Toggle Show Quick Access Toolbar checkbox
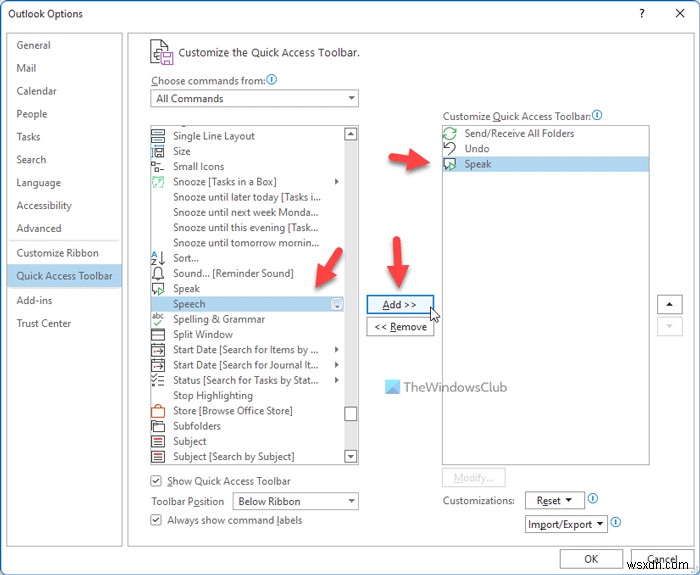The width and height of the screenshot is (700, 575). coord(156,481)
